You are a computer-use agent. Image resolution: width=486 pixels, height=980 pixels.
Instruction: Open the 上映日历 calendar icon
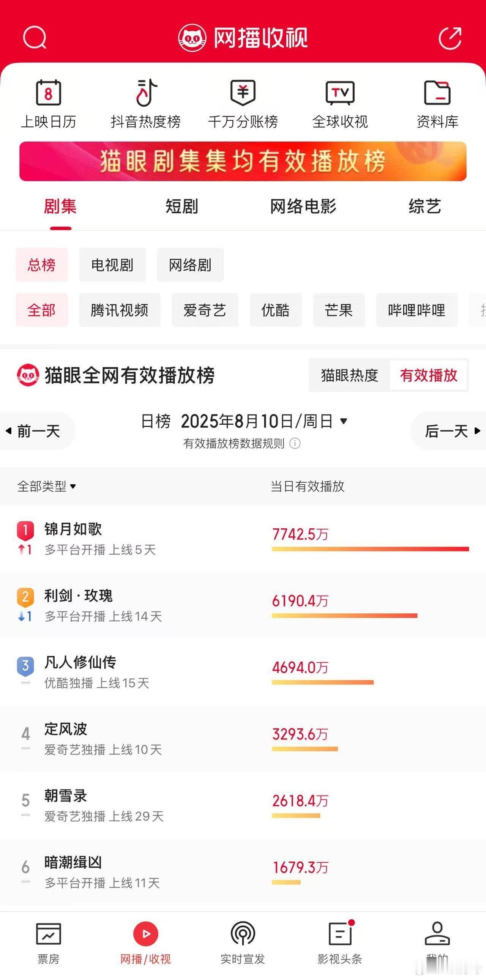(x=48, y=93)
